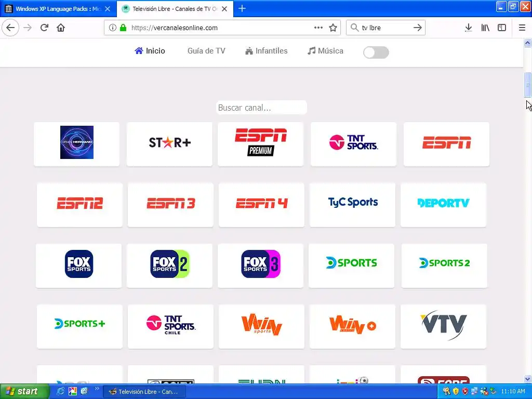Go back to previous page
Viewport: 532px width, 399px height.
pos(10,28)
